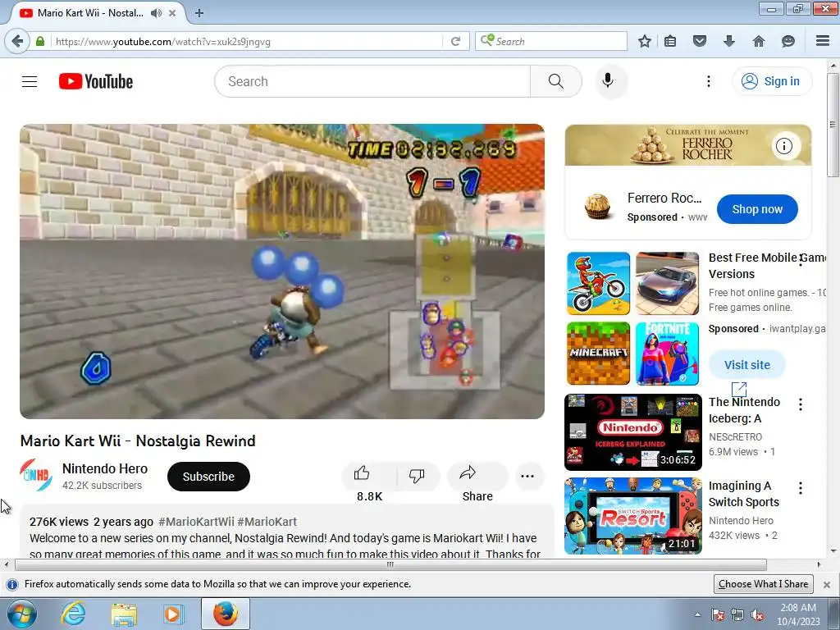Open Firefox Hello chat smiley icon
This screenshot has width=840, height=630.
(x=788, y=41)
